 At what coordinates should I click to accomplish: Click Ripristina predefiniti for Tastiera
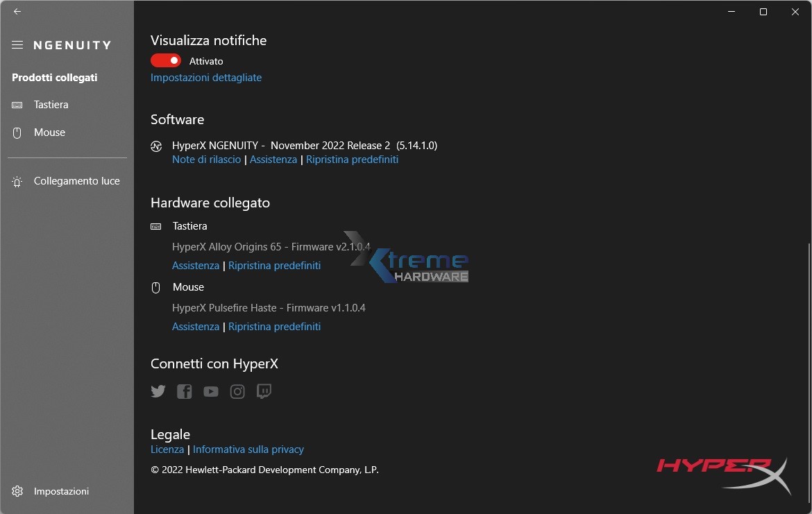coord(274,266)
